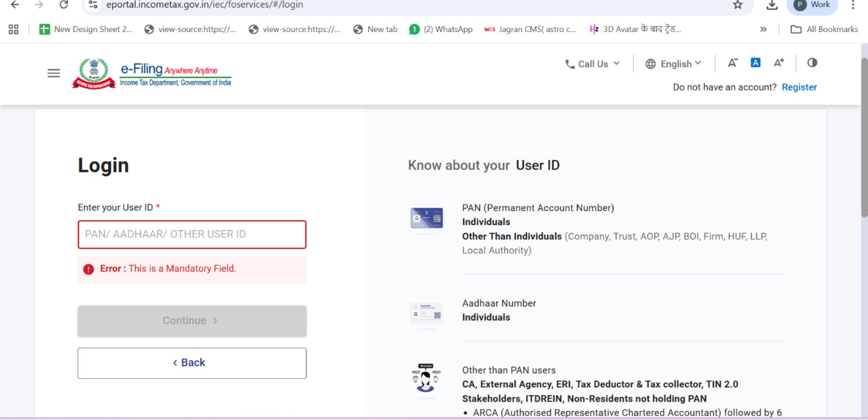Toggle the dark contrast theme icon
This screenshot has height=420, width=868.
pyautogui.click(x=812, y=63)
